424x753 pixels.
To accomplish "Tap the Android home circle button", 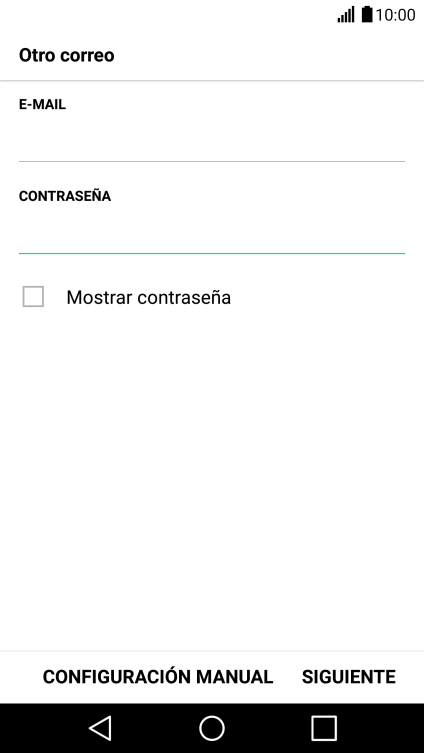I will 212,728.
